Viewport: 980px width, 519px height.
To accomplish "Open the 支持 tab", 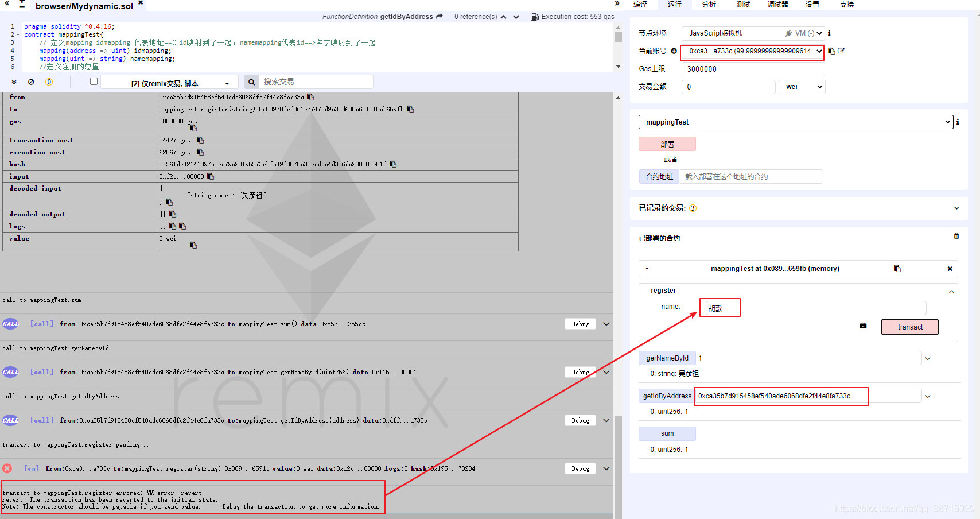I will 847,4.
